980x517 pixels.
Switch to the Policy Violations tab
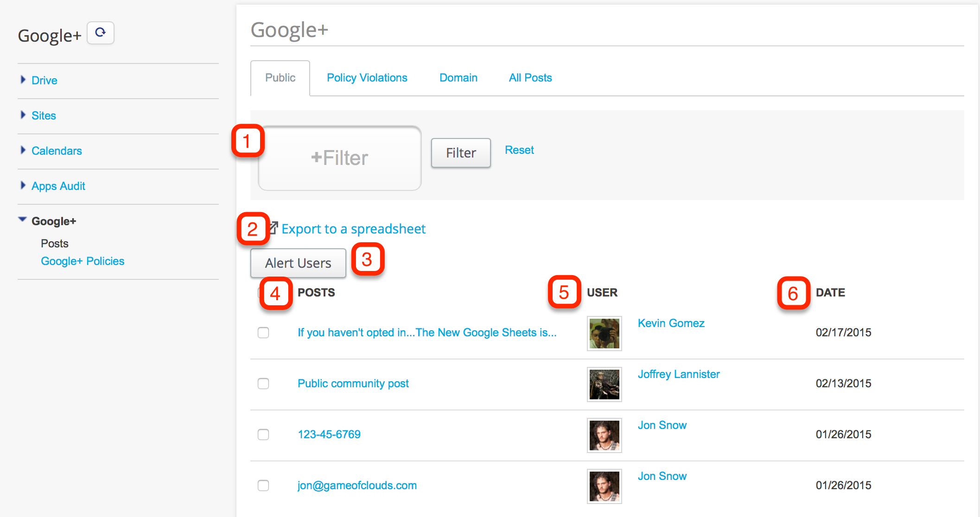pos(367,78)
